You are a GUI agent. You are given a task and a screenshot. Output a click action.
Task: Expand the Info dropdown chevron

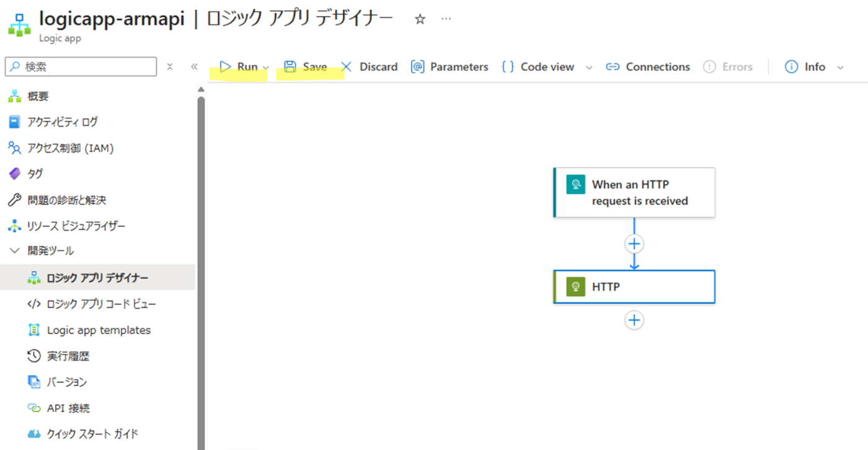pyautogui.click(x=840, y=68)
